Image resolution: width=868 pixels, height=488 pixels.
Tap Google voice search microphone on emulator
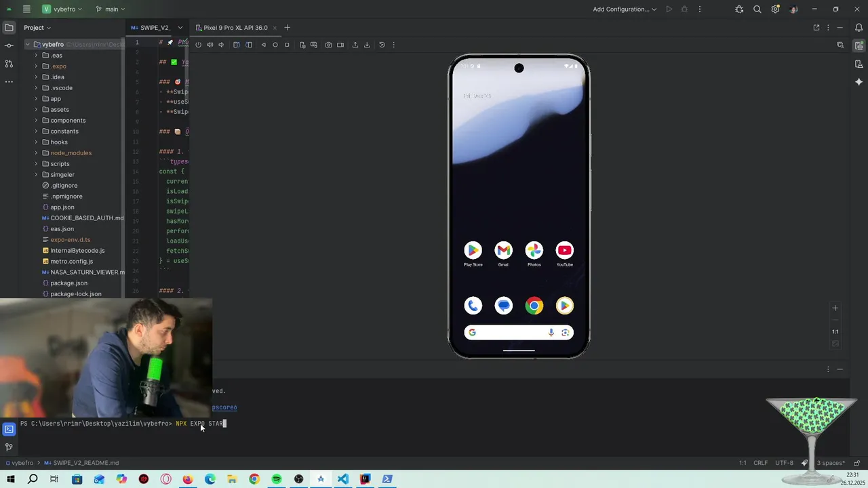click(551, 333)
